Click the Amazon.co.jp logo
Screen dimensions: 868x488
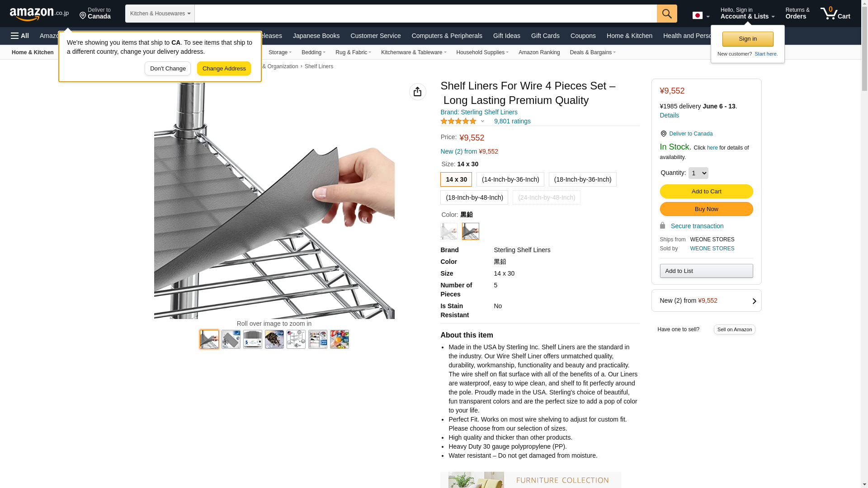(x=39, y=14)
